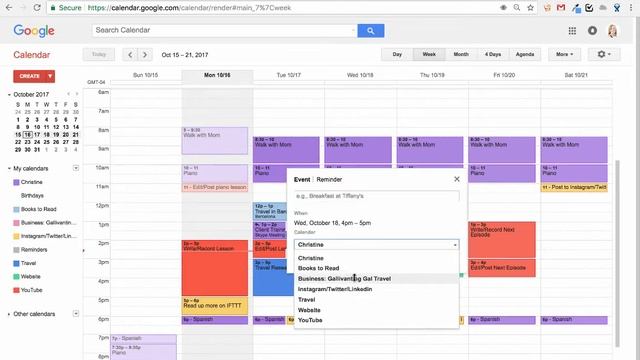Open the red Write/Record Lesson event on Monday
The height and width of the screenshot is (360, 640).
tap(215, 268)
